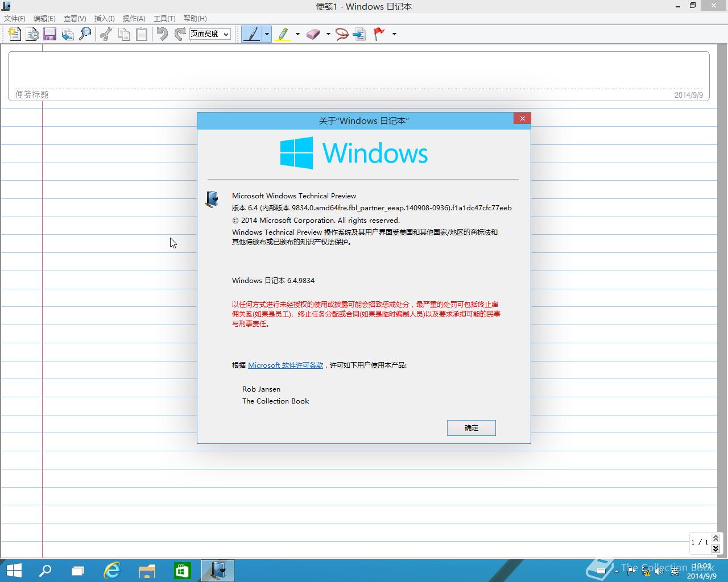The image size is (728, 582).
Task: Open the Microsoft 软件许可条款 link
Action: tap(286, 365)
